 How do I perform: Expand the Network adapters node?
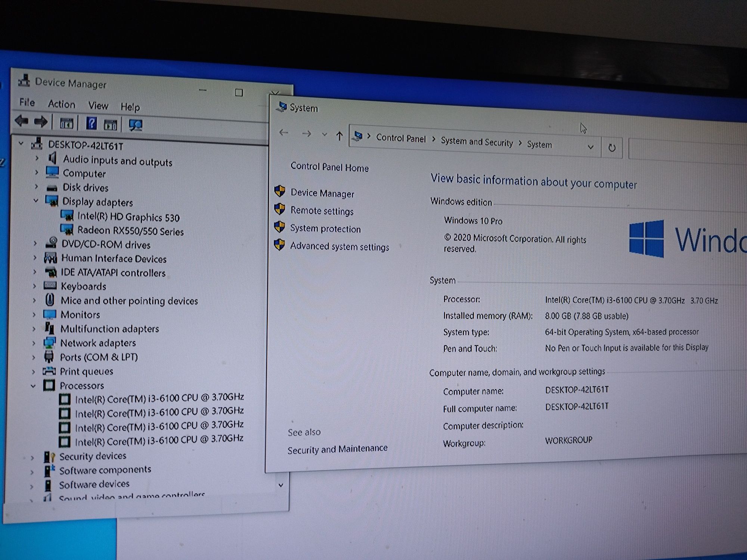[x=34, y=343]
